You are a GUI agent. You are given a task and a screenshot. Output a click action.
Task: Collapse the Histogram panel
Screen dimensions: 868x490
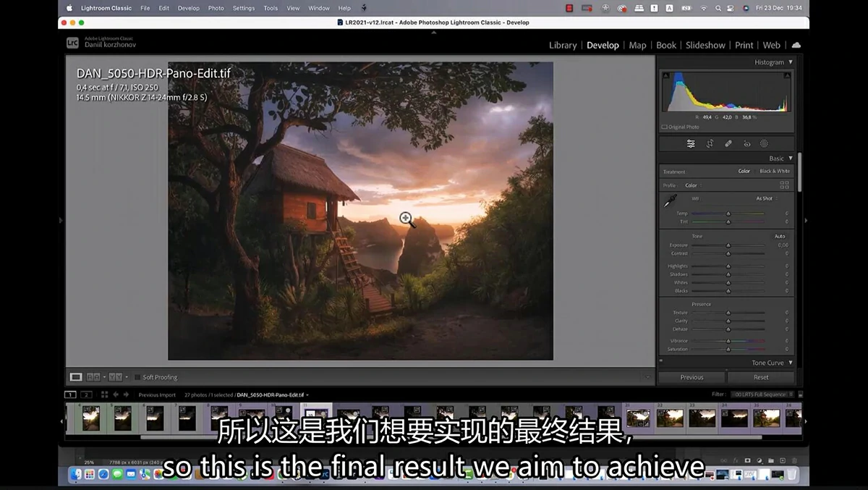click(791, 62)
